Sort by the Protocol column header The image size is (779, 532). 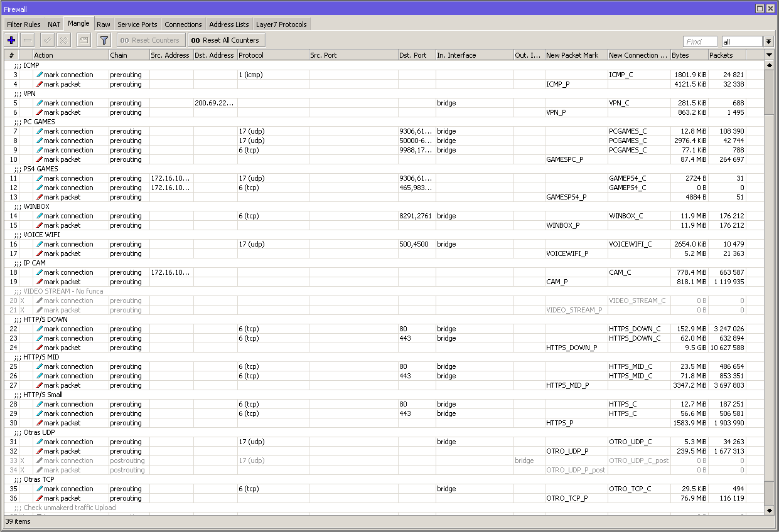pyautogui.click(x=273, y=55)
